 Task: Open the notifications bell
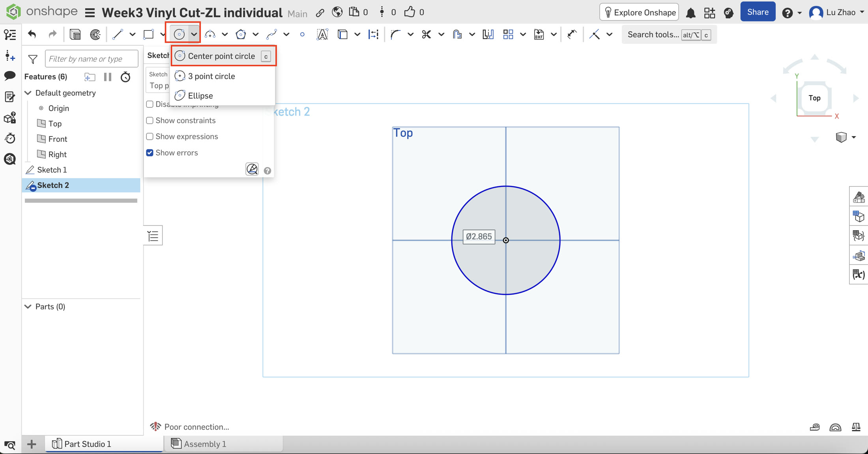click(x=690, y=13)
